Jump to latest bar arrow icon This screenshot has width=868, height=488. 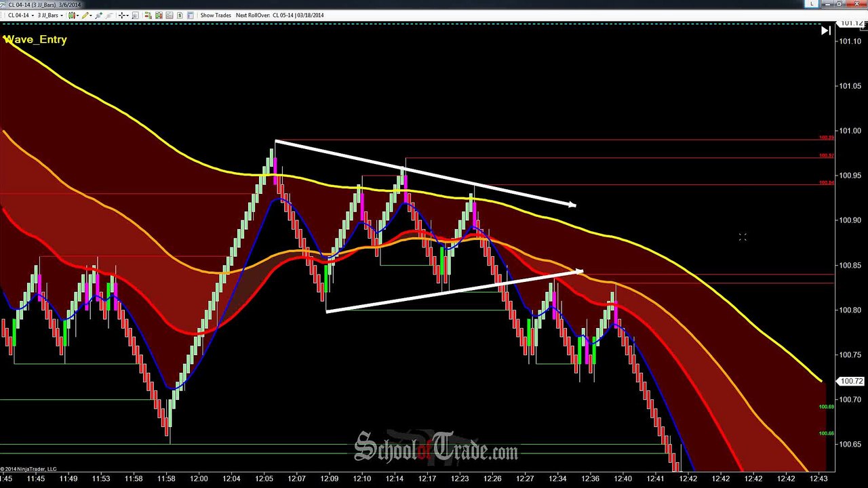click(x=826, y=30)
